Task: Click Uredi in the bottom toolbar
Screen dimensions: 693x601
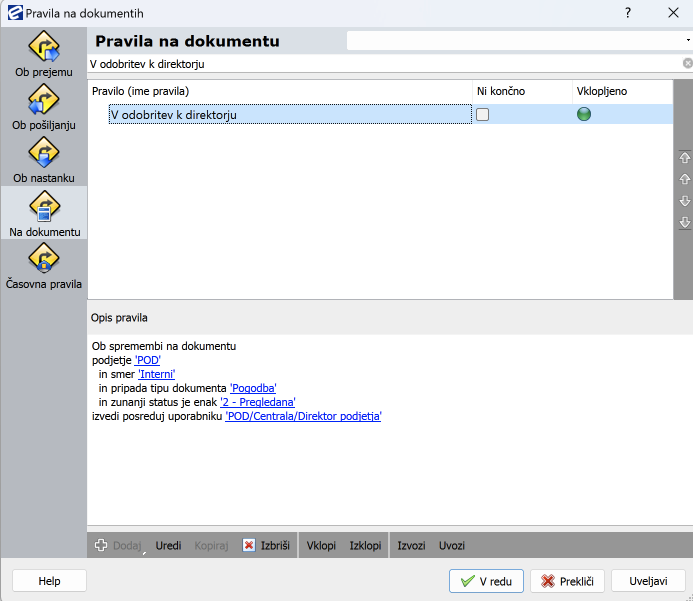Action: point(168,545)
